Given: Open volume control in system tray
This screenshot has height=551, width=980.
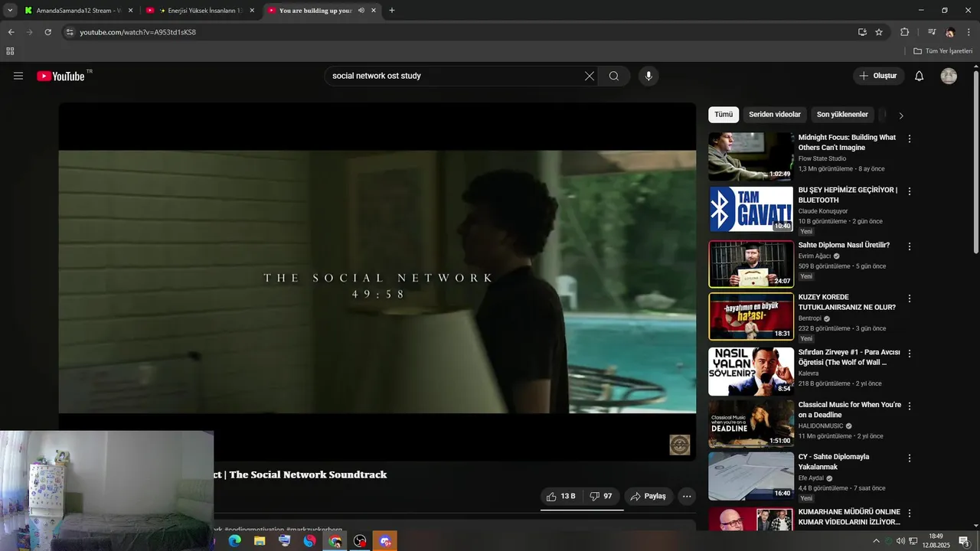Looking at the screenshot, I should [900, 541].
